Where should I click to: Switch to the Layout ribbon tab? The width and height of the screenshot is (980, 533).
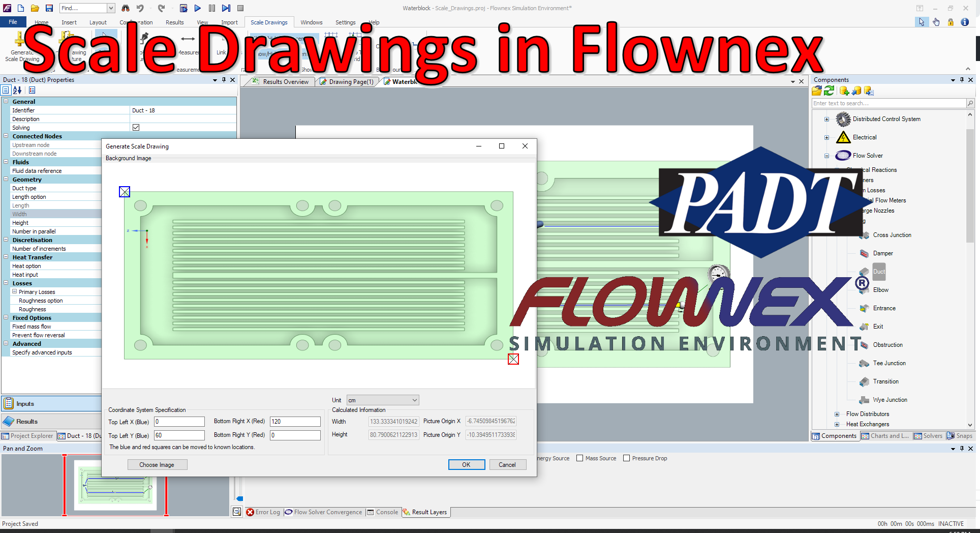[98, 22]
